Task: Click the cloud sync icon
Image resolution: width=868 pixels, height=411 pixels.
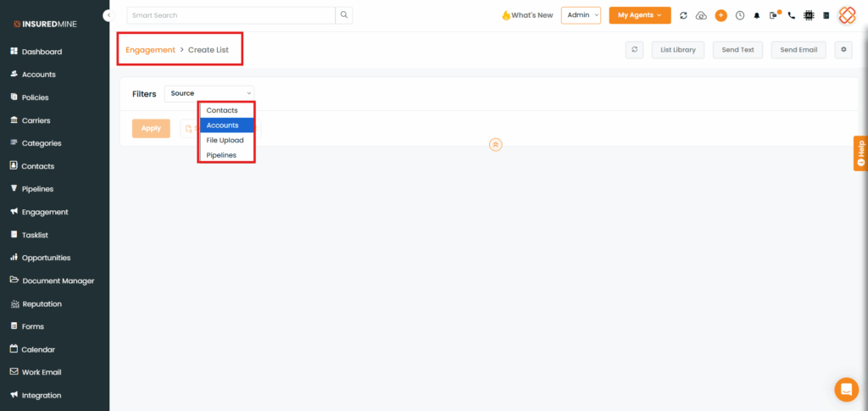Action: [701, 15]
